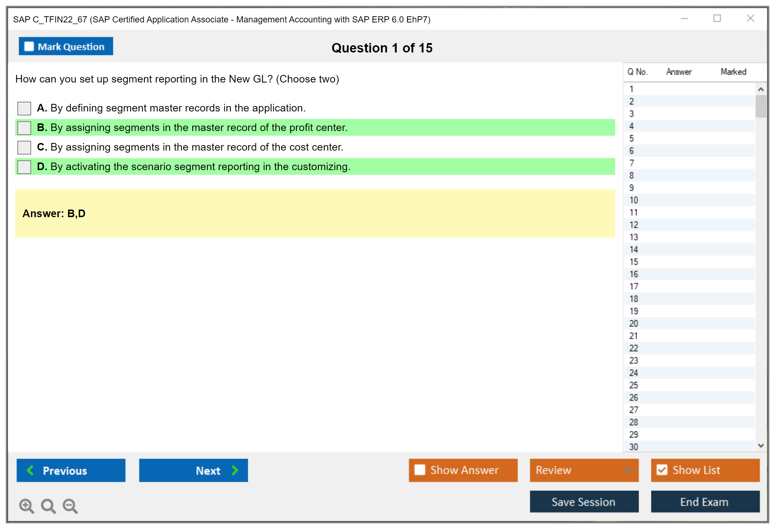778x532 pixels.
Task: Jump to question 21 in list
Action: click(x=634, y=336)
